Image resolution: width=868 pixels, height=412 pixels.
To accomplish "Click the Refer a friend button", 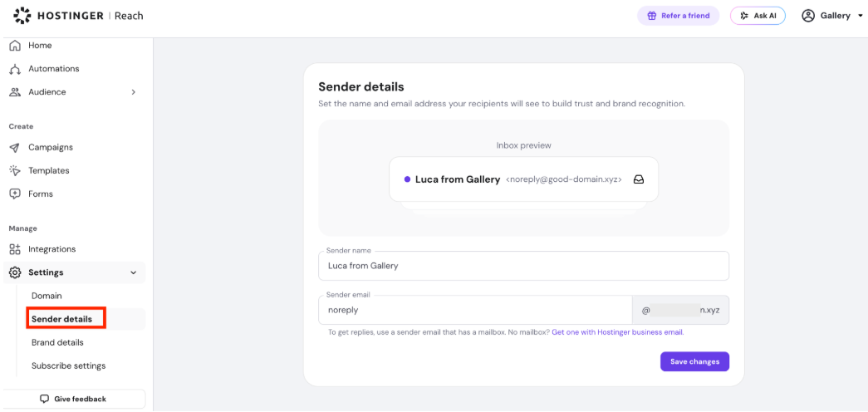I will (x=678, y=16).
